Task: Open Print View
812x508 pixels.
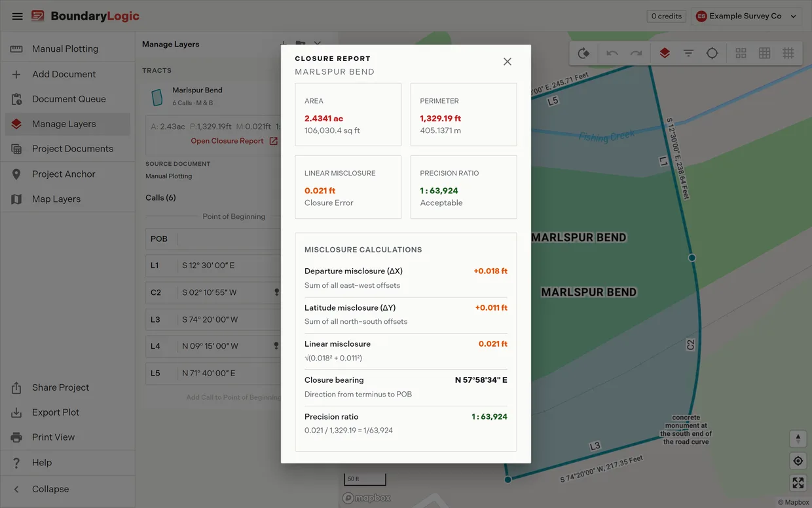Action: pos(67,437)
